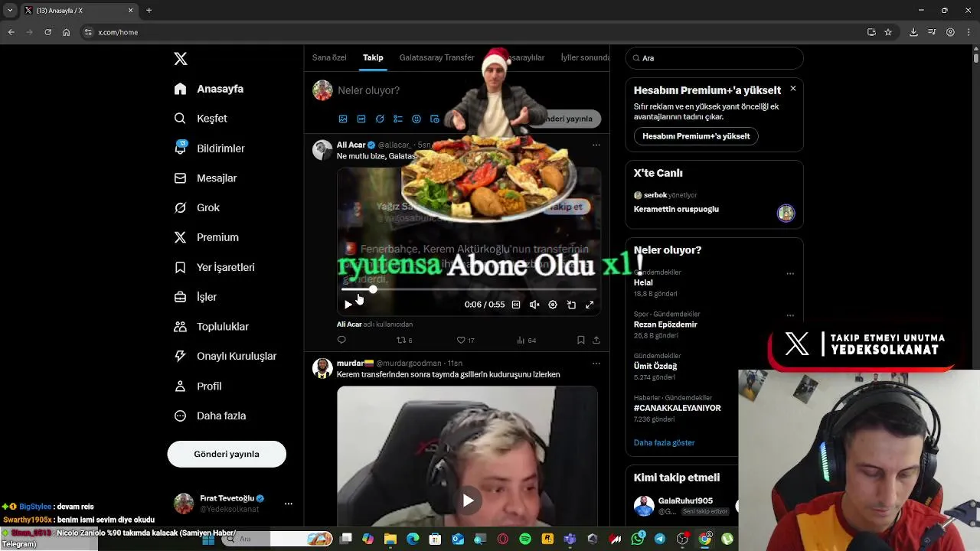
Task: Open a new Chrome tab
Action: pos(149,11)
